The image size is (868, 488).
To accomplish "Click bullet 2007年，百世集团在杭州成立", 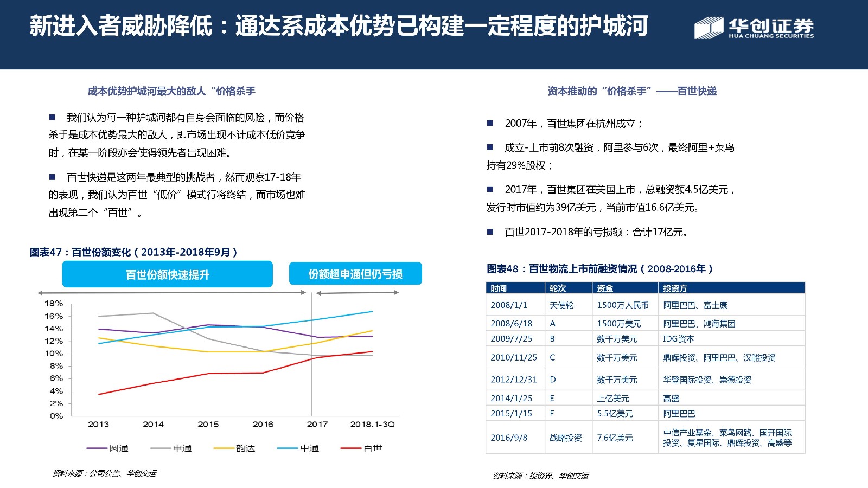I will [x=565, y=124].
